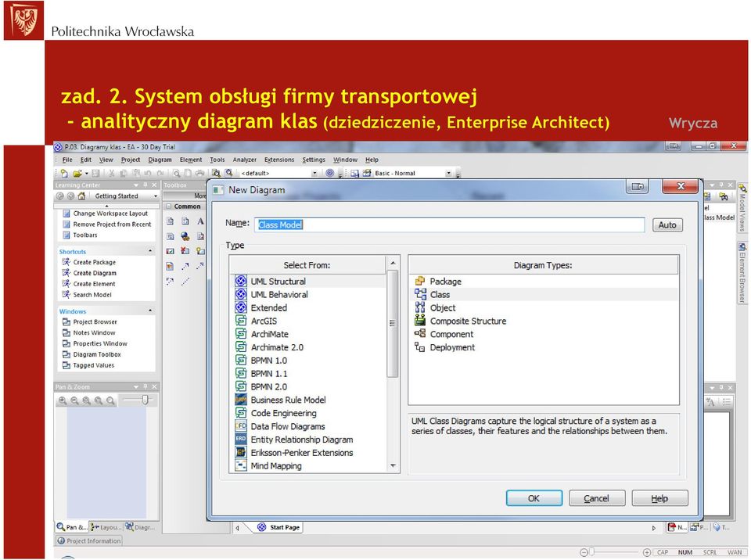The height and width of the screenshot is (560, 751).
Task: Open the Search Model shortcut
Action: [92, 295]
